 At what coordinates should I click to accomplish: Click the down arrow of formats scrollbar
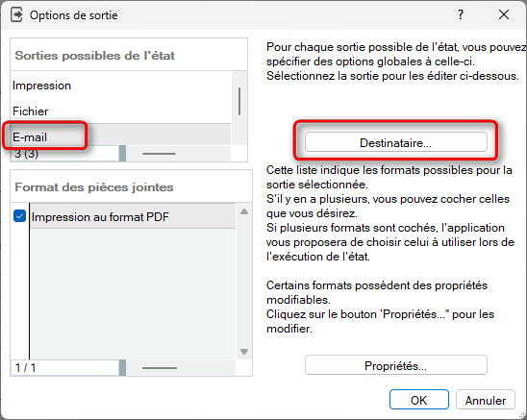tap(244, 352)
